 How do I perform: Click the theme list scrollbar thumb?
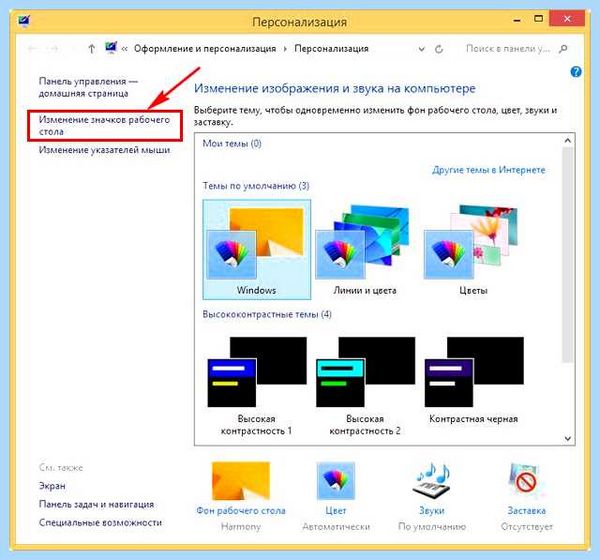[568, 254]
